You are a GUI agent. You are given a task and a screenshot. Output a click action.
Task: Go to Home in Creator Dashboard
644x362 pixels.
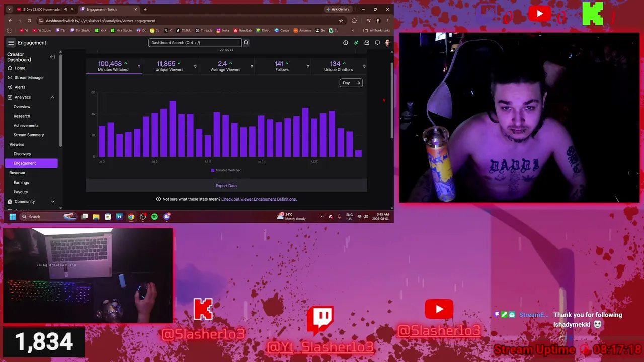[20, 68]
